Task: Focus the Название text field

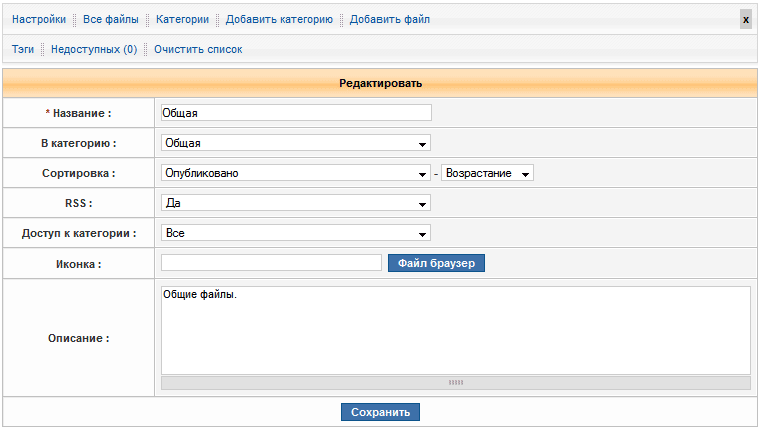Action: 295,113
